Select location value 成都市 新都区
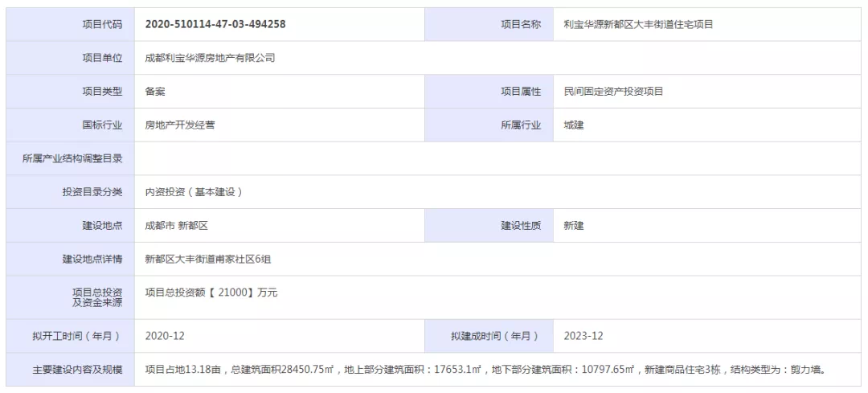The width and height of the screenshot is (868, 393). click(176, 226)
